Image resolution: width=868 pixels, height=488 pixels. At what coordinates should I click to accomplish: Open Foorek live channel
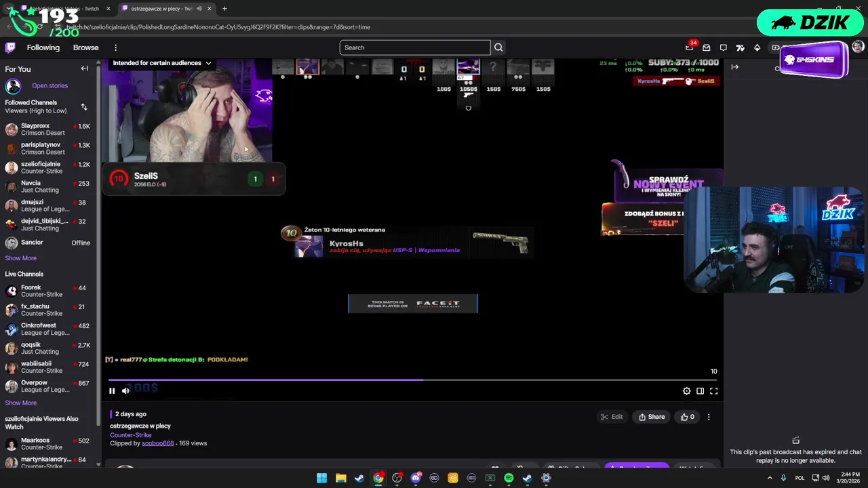47,291
